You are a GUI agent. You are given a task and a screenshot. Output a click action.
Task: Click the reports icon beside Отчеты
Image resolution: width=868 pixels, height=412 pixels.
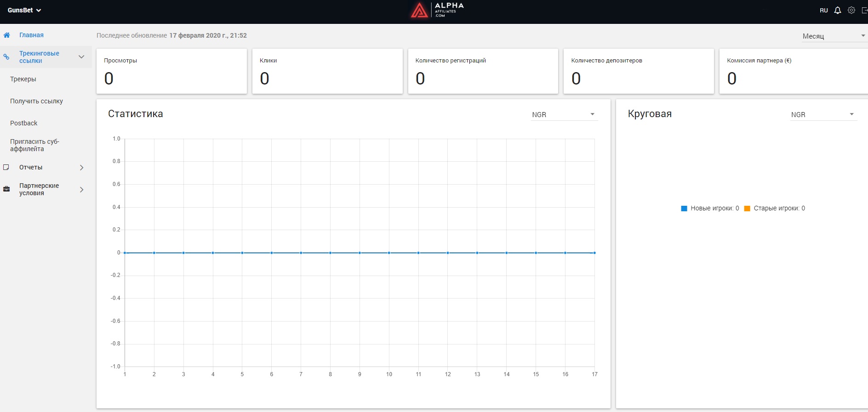[6, 167]
